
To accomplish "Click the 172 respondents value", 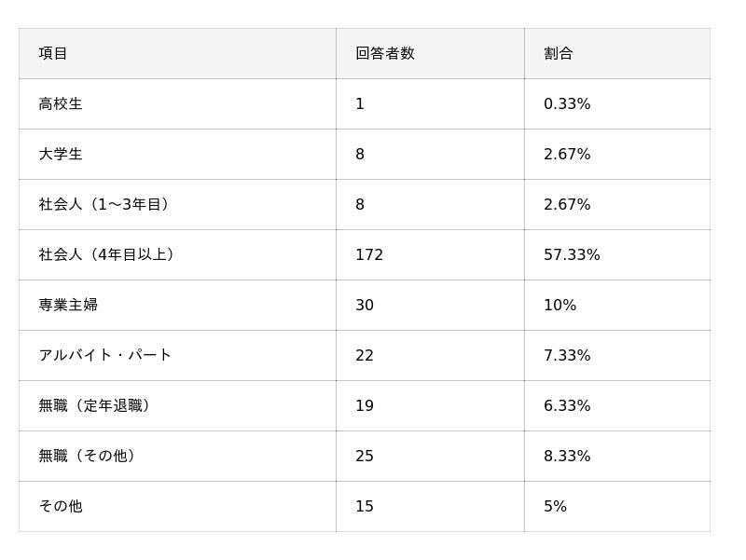I will [x=369, y=255].
